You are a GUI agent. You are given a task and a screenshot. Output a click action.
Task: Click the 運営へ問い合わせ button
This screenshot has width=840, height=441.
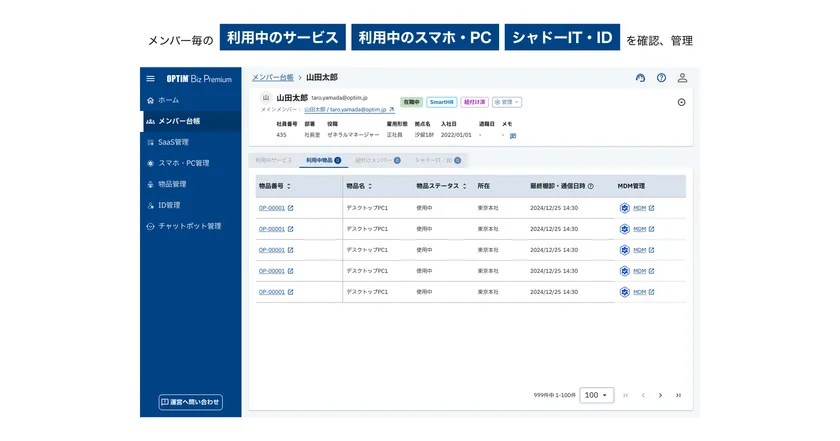(190, 402)
